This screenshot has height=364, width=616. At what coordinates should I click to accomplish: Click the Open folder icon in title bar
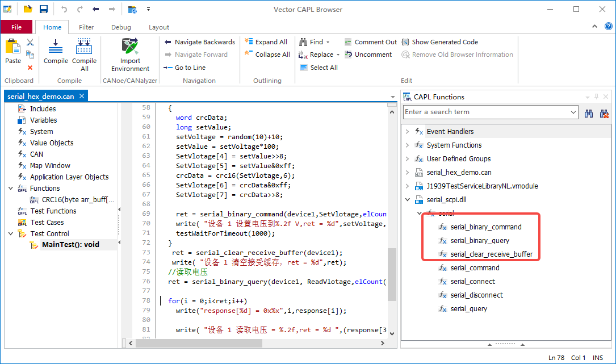tap(27, 9)
